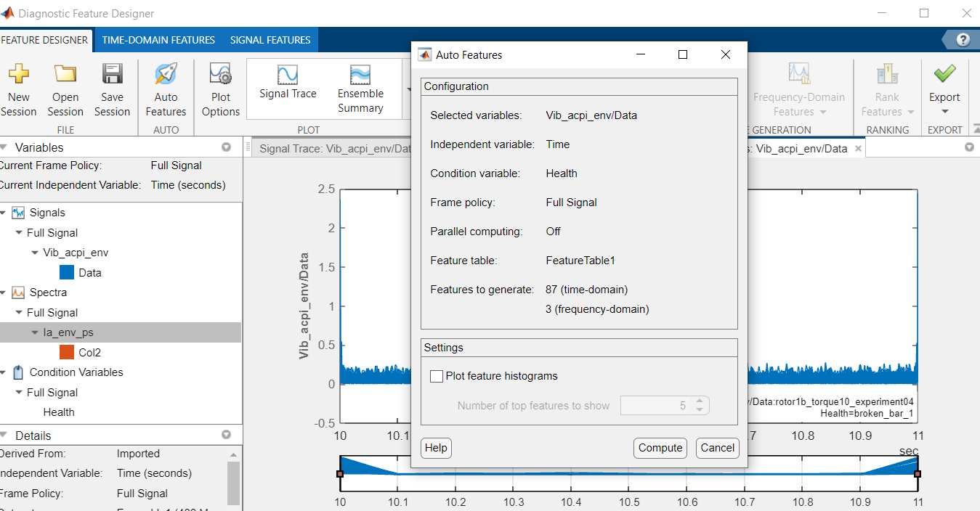The height and width of the screenshot is (511, 980).
Task: Click the Save Session floppy icon
Action: click(112, 74)
